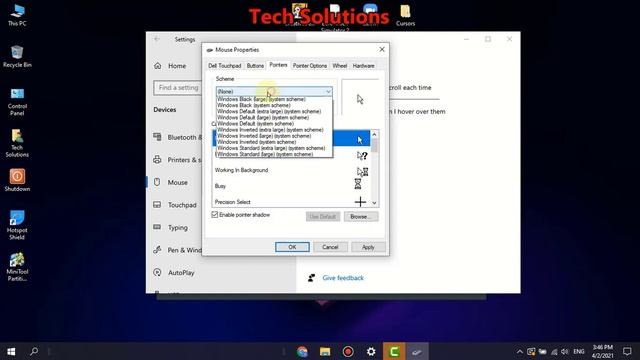This screenshot has height=360, width=640.
Task: Choose Windows Standard (extra large) scheme
Action: [274, 148]
